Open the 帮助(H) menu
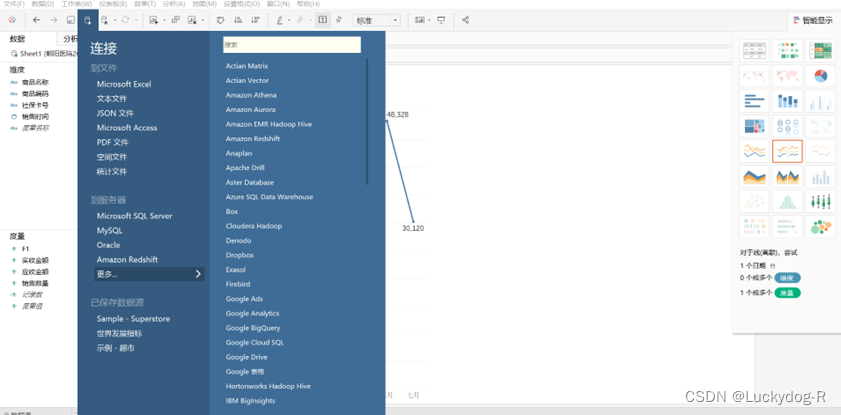Screen dimensions: 841x415 pos(308,4)
